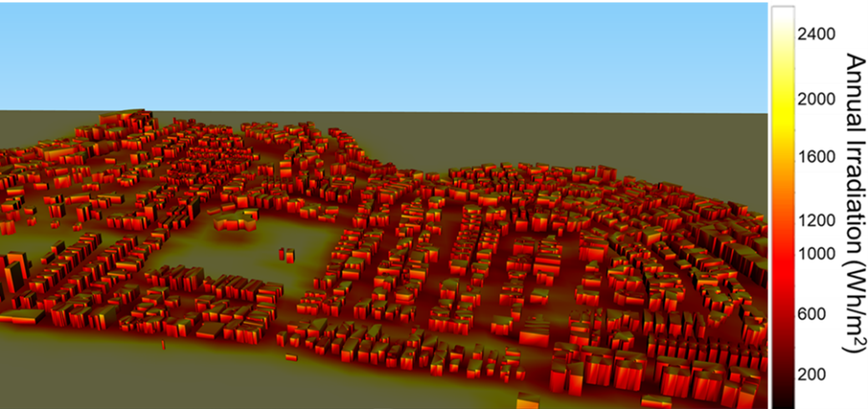Select the two small buildings in open field
868x409 pixels.
[x=286, y=255]
